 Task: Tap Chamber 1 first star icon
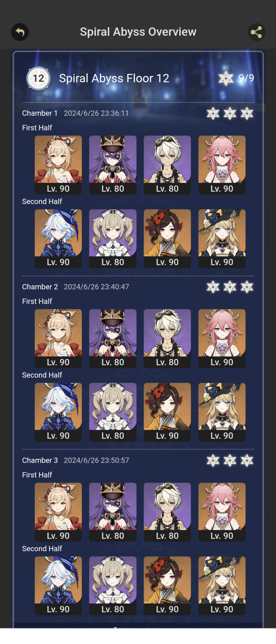click(213, 113)
